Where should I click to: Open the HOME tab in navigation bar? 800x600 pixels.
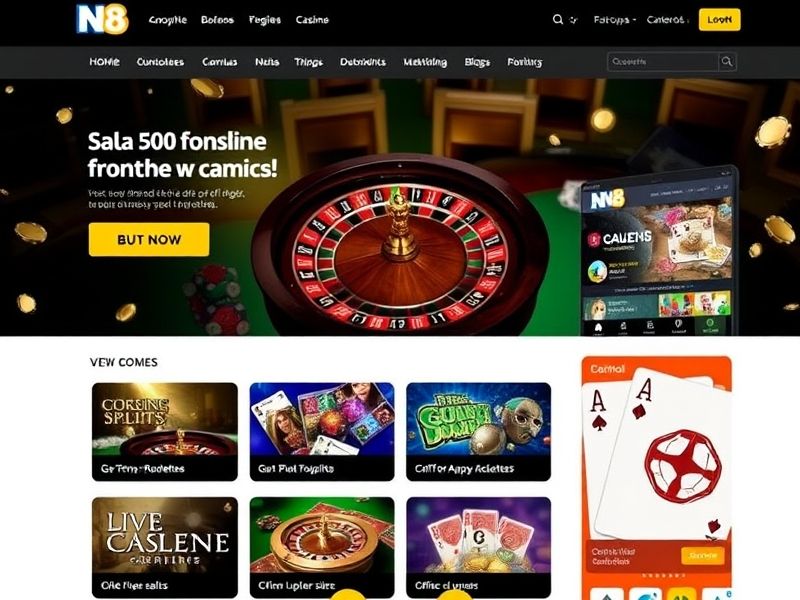point(105,62)
